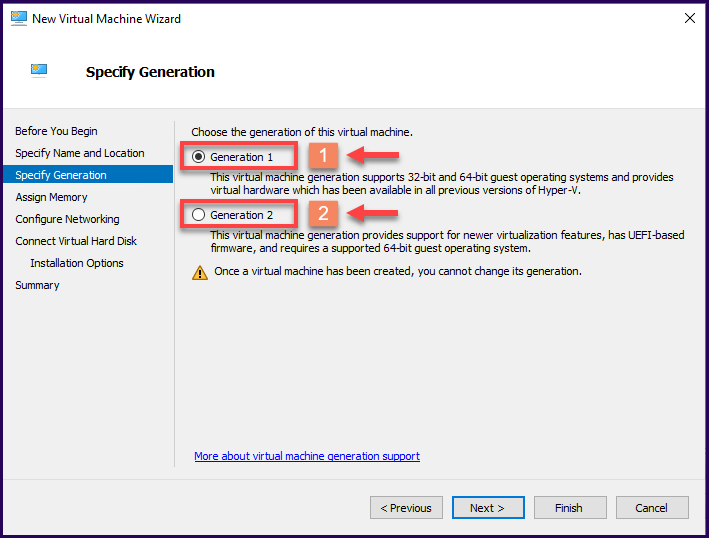Switch to the Configure Networking step

67,219
